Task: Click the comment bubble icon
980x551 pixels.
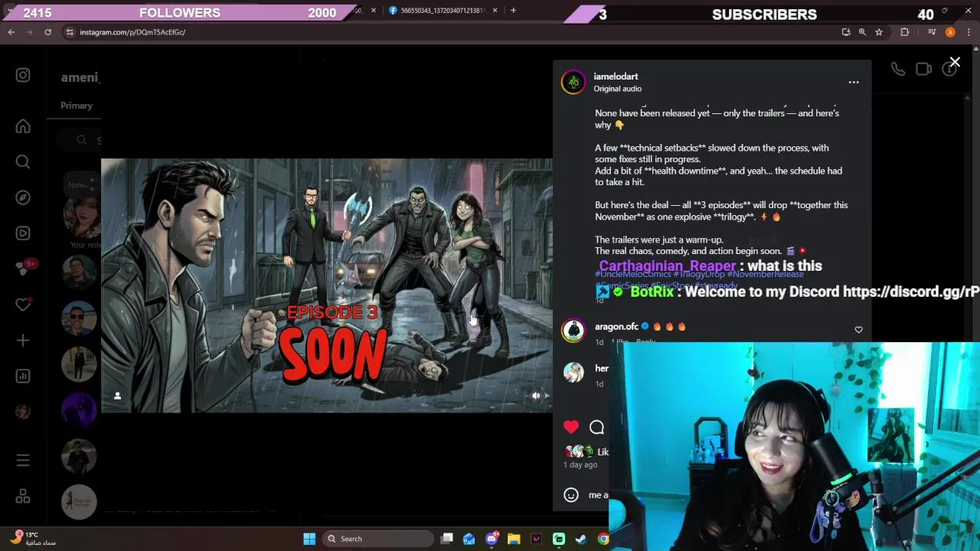Action: tap(597, 427)
